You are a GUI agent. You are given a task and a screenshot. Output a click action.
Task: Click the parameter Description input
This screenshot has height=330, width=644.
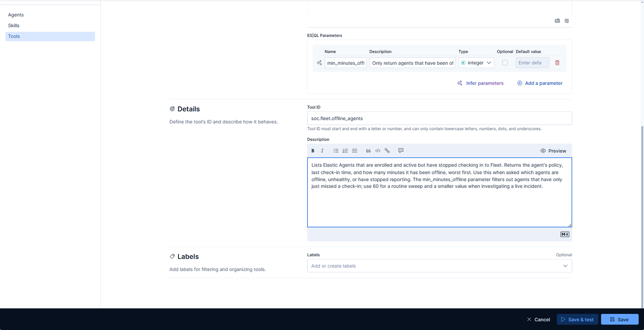tap(413, 63)
